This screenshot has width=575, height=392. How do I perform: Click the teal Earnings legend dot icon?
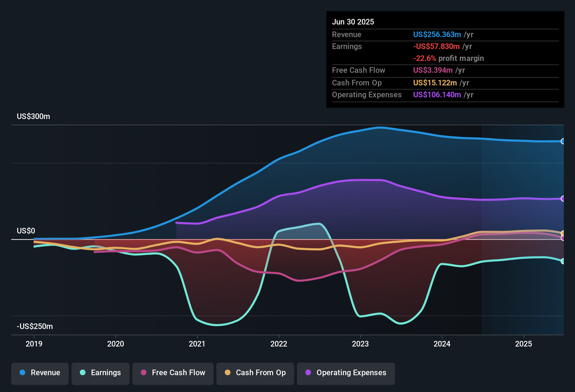pyautogui.click(x=82, y=373)
